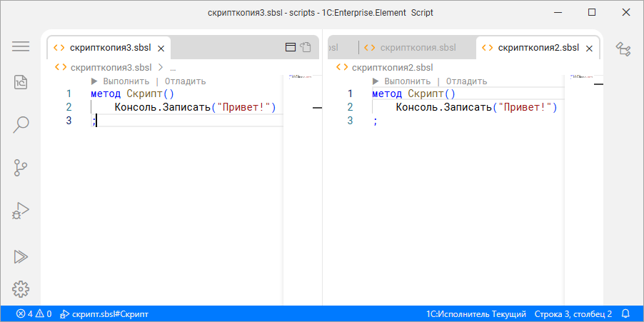Open the Search view in sidebar
644x322 pixels.
tap(21, 125)
